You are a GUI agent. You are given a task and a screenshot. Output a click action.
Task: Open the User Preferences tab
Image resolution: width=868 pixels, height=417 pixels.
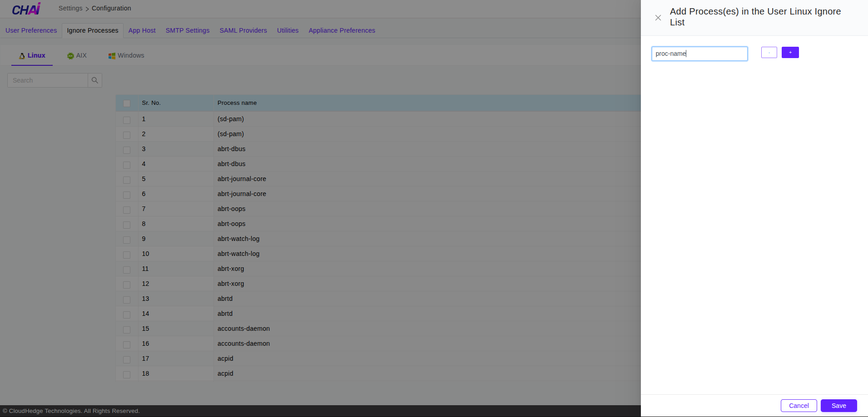31,30
